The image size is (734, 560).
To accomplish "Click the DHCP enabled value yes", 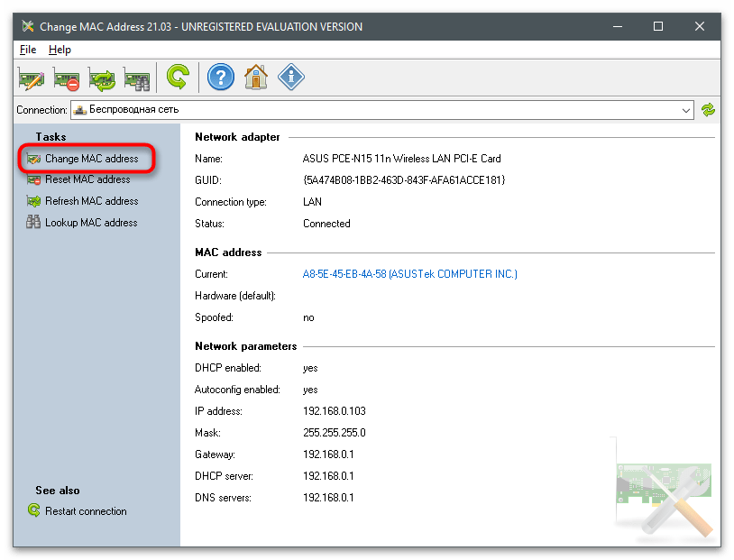I will [x=310, y=368].
